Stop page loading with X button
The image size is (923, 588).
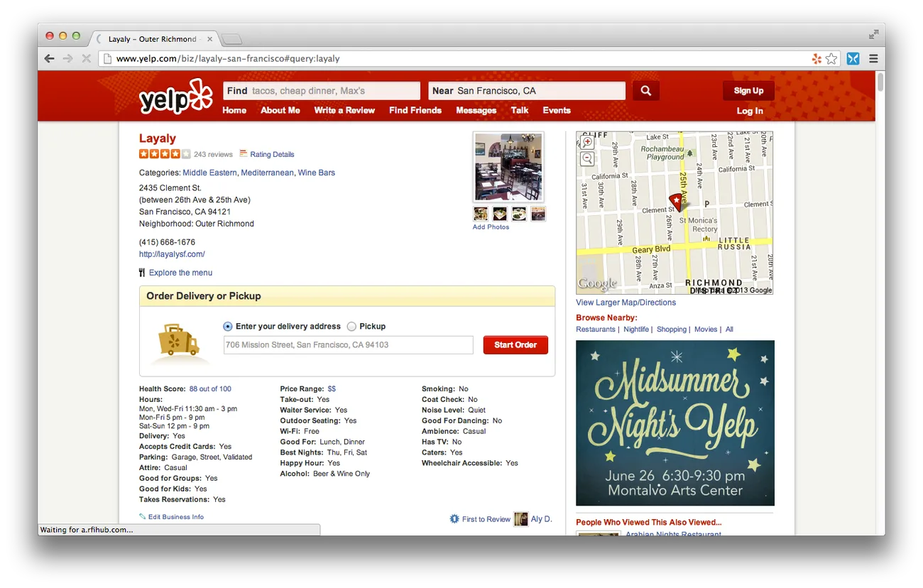[87, 58]
